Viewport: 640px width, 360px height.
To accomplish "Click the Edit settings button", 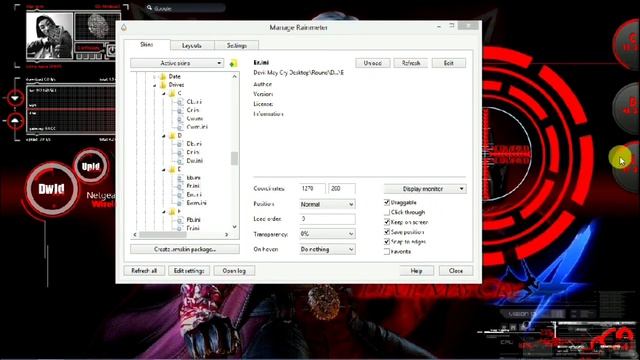I will 189,271.
